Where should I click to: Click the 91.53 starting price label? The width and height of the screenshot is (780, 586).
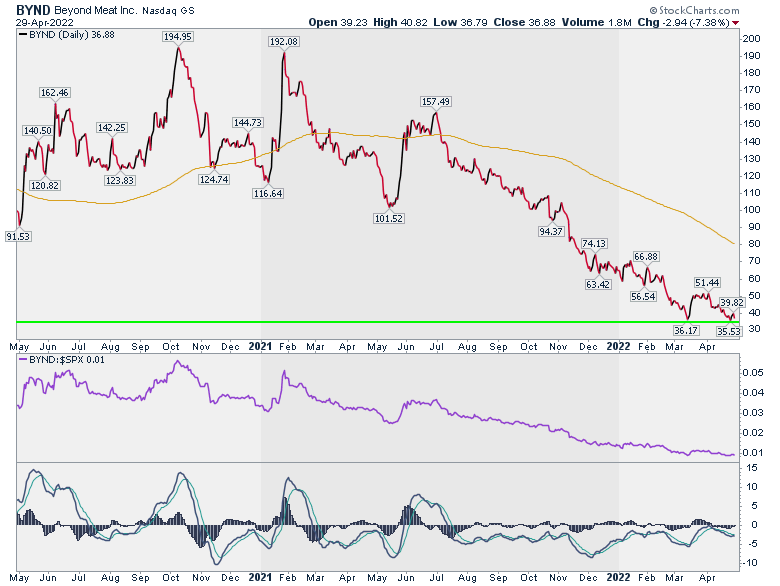(x=18, y=237)
